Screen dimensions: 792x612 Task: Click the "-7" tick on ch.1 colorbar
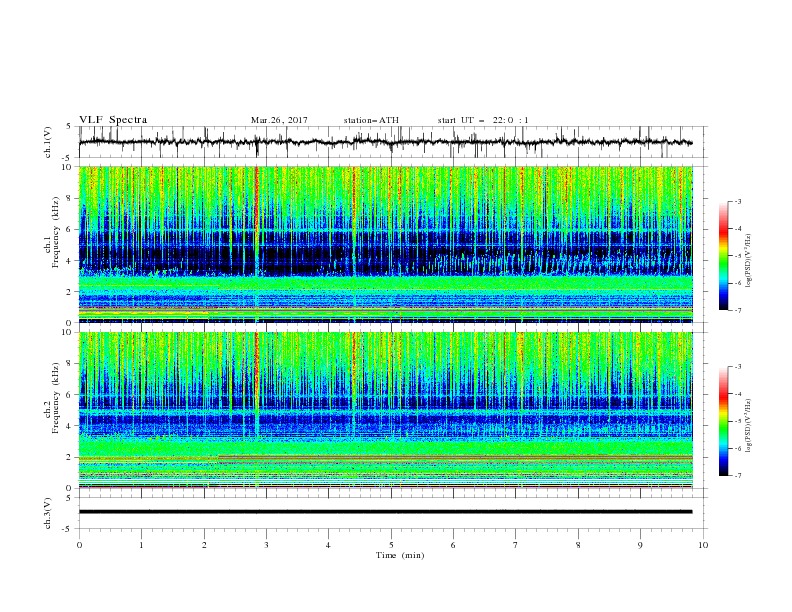coord(737,310)
